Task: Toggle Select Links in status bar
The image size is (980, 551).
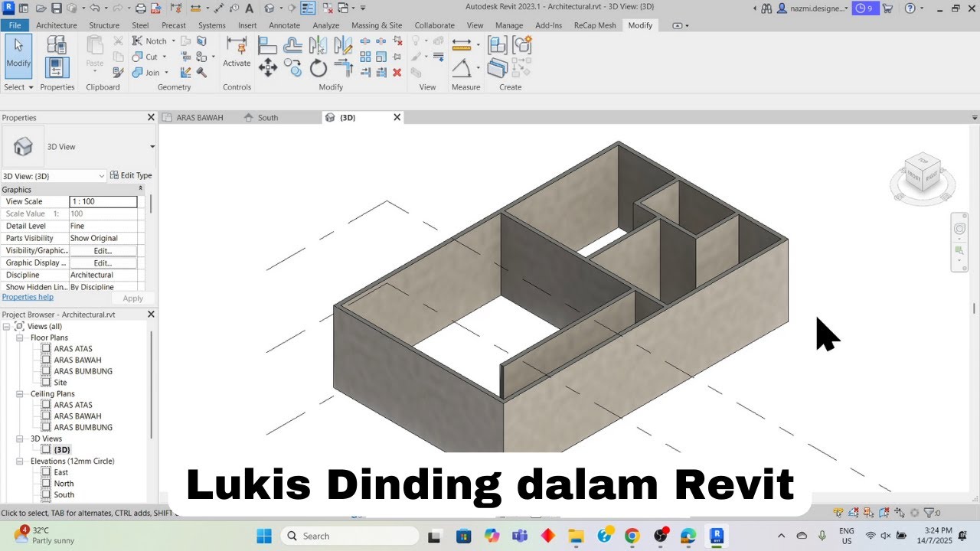Action: point(838,513)
